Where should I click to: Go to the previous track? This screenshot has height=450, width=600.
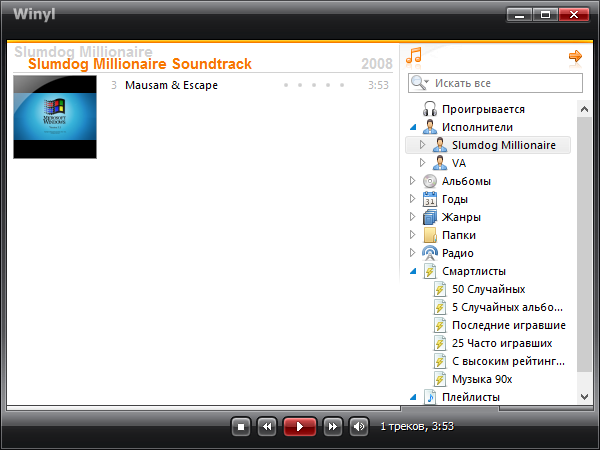pyautogui.click(x=267, y=426)
